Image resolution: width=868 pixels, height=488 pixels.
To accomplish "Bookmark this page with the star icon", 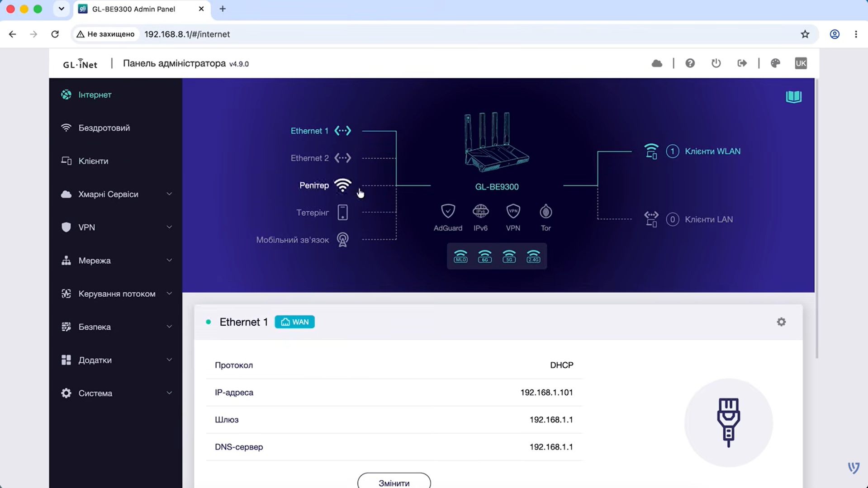I will (805, 34).
